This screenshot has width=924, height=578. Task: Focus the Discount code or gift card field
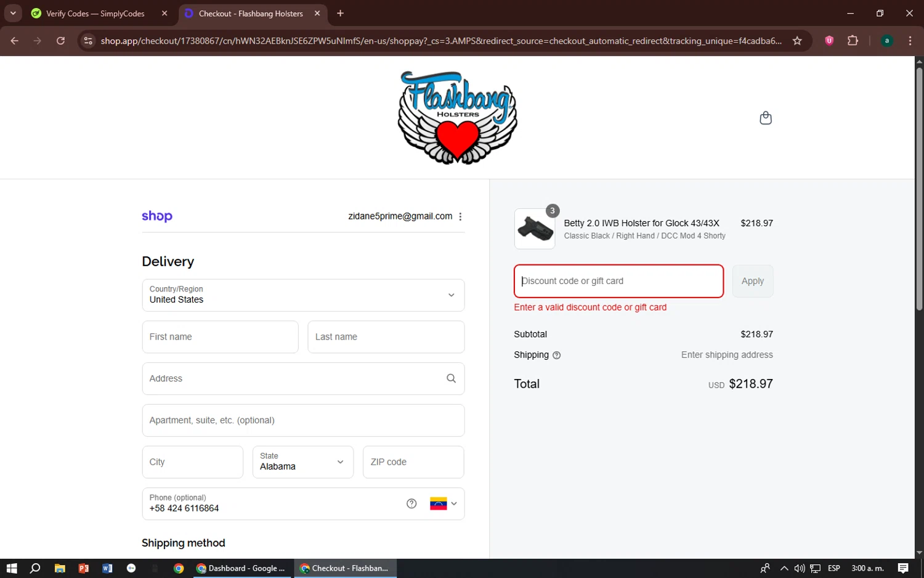[618, 281]
